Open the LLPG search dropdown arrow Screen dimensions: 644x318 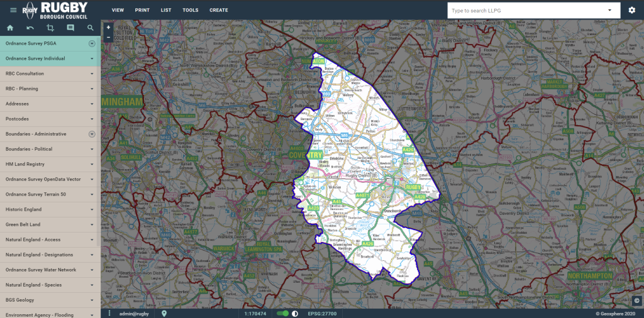pos(609,10)
